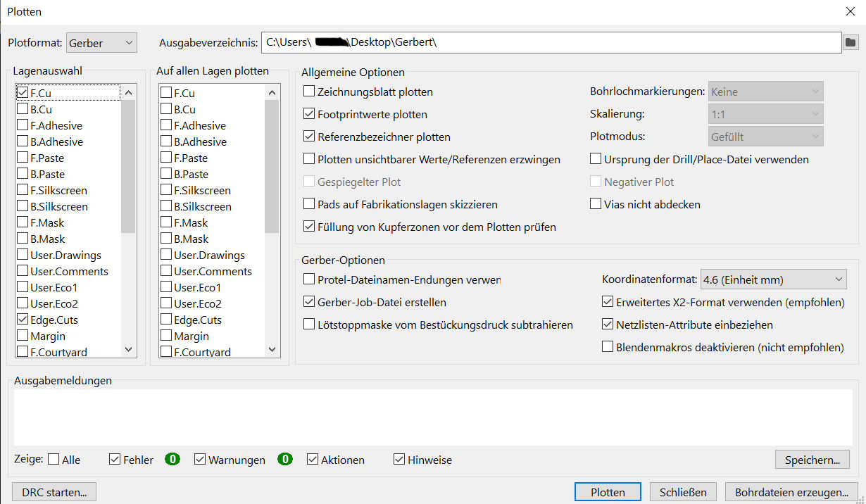Viewport: 866px width, 504px height.
Task: Enable the B.Cu layer in Lagenauswahl
Action: tap(23, 109)
